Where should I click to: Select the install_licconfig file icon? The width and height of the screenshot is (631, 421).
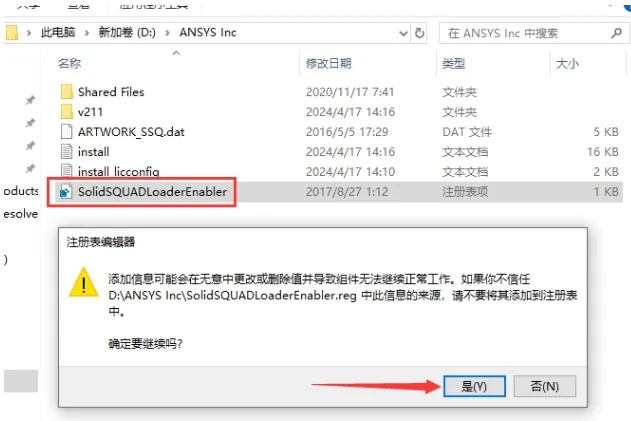pos(66,171)
